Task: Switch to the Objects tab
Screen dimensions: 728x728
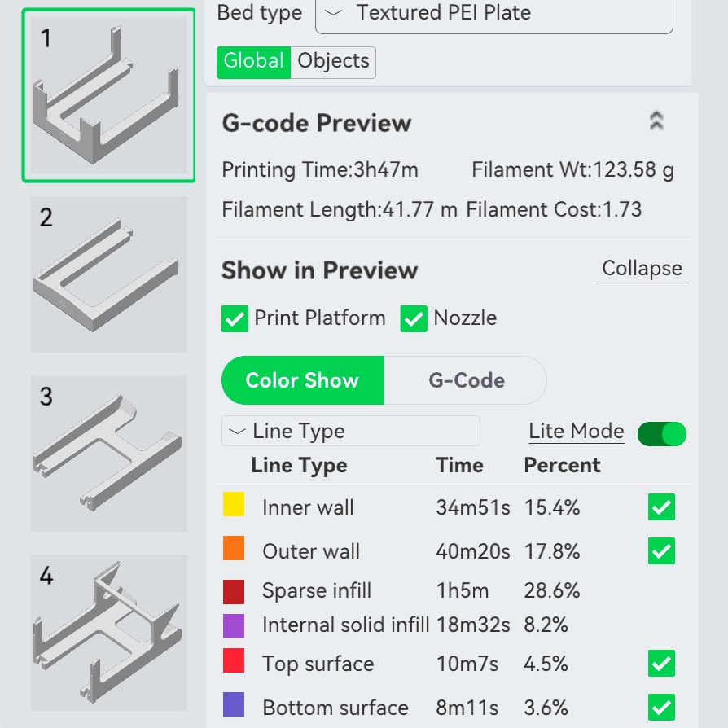Action: click(x=333, y=62)
